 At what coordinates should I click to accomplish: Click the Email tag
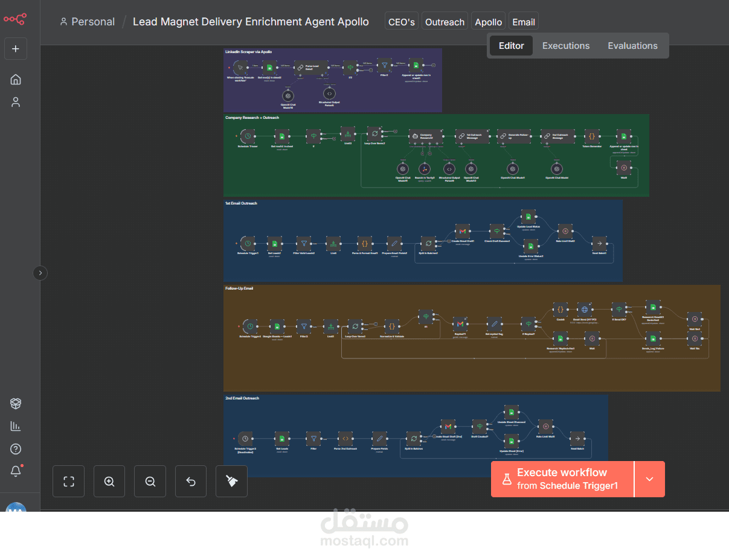[524, 22]
